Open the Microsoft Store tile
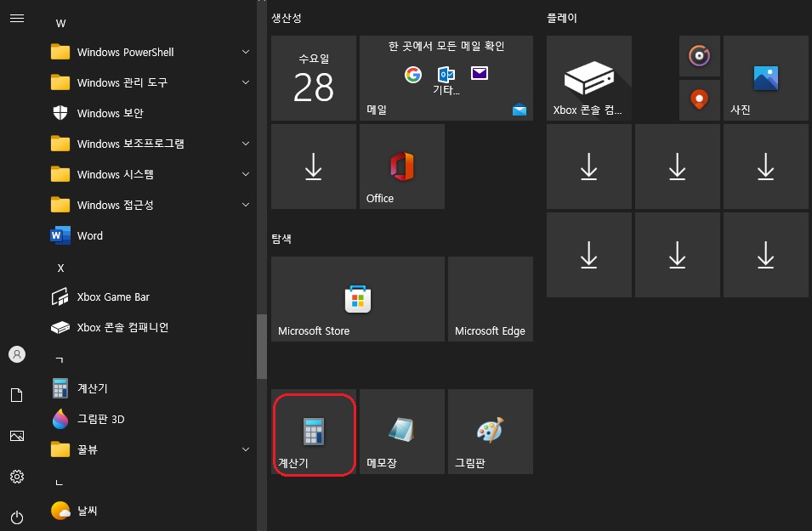812x531 pixels. click(x=358, y=299)
